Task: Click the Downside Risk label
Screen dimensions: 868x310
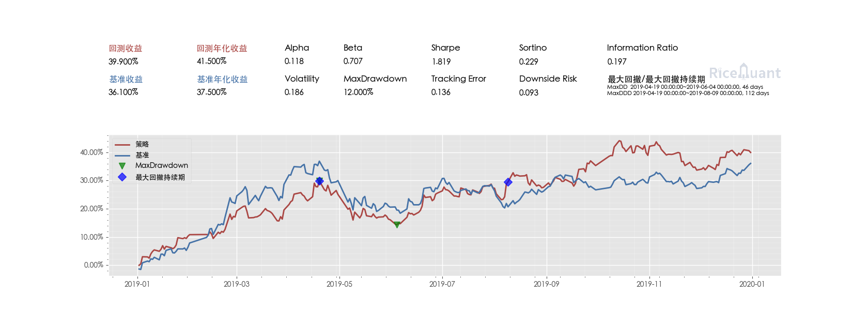Action: tap(548, 79)
